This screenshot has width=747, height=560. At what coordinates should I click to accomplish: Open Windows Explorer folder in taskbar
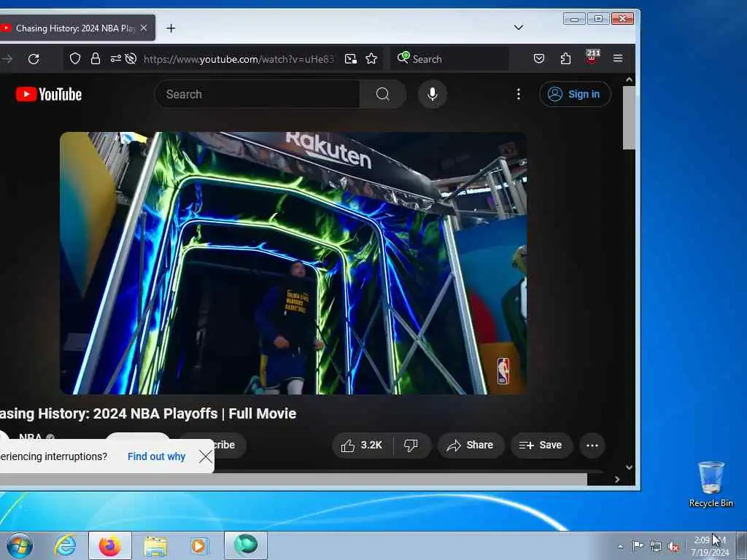[155, 545]
